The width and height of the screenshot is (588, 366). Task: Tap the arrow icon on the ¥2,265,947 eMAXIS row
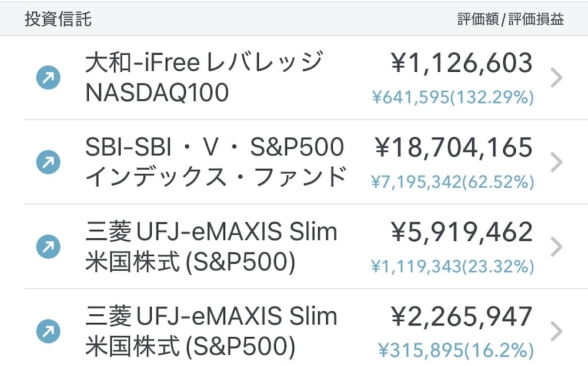point(48,332)
